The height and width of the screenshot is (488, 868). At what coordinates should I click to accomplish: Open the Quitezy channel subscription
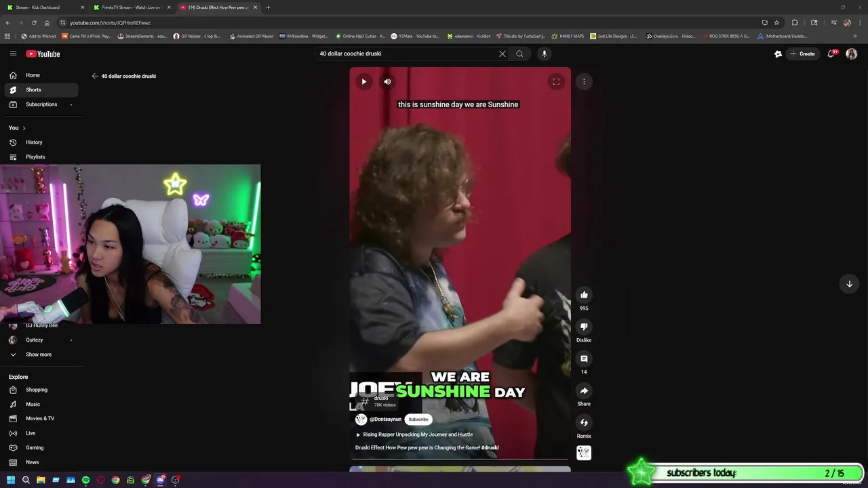(x=41, y=340)
